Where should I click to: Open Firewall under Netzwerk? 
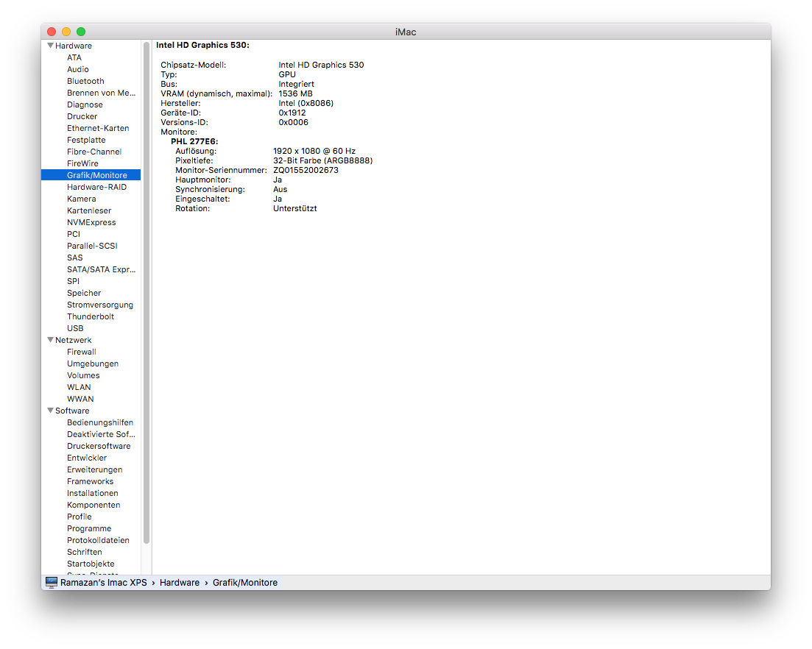pos(81,352)
